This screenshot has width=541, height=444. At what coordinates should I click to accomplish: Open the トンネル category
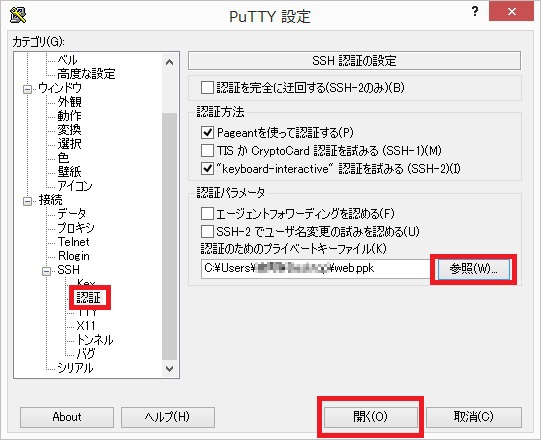click(x=95, y=340)
